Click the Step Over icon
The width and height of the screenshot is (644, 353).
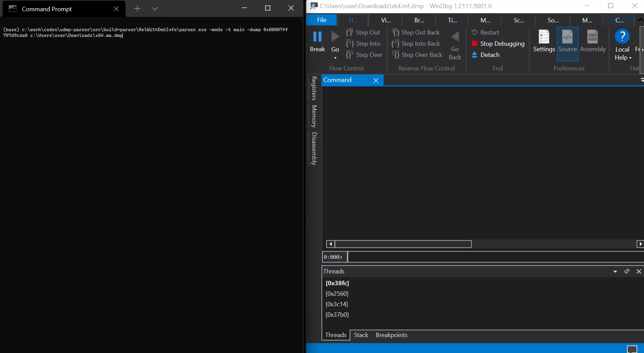[x=350, y=55]
